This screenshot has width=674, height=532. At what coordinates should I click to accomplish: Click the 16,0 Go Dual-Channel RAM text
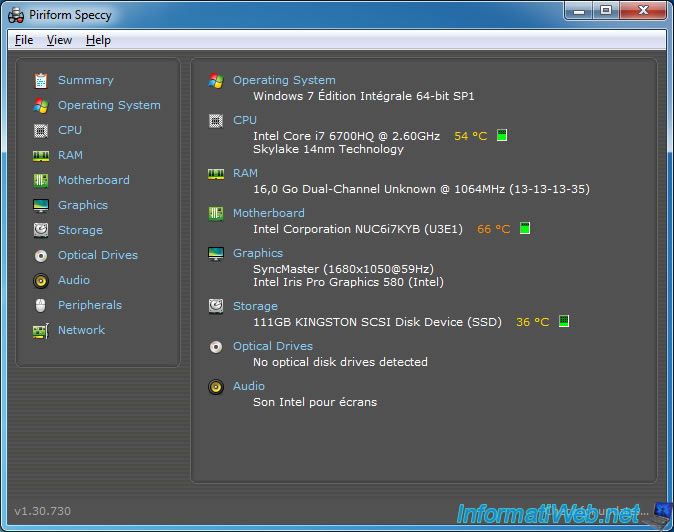tap(421, 189)
